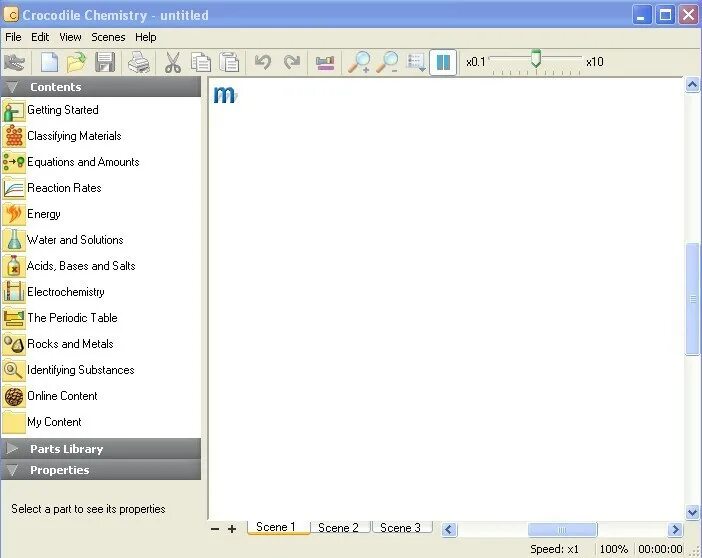
Task: Click vertical scrollbar up arrow
Action: (692, 85)
